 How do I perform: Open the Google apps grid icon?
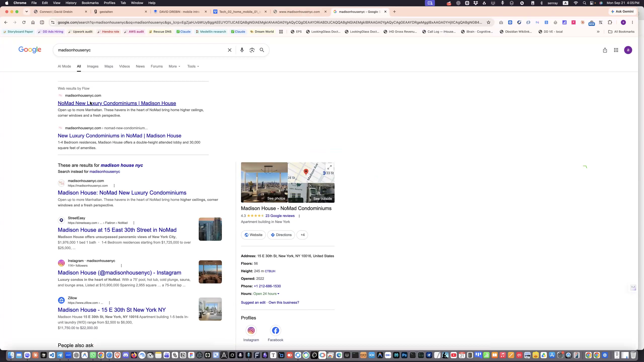(616, 50)
